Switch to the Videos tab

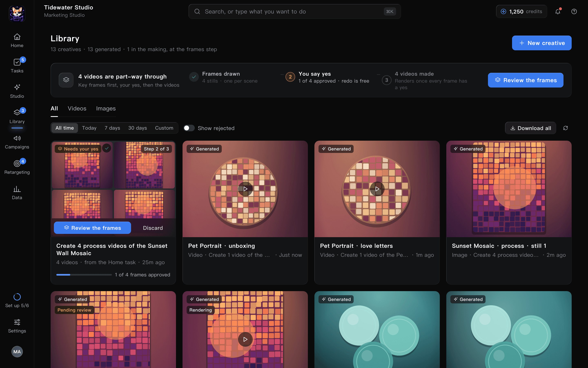click(77, 109)
